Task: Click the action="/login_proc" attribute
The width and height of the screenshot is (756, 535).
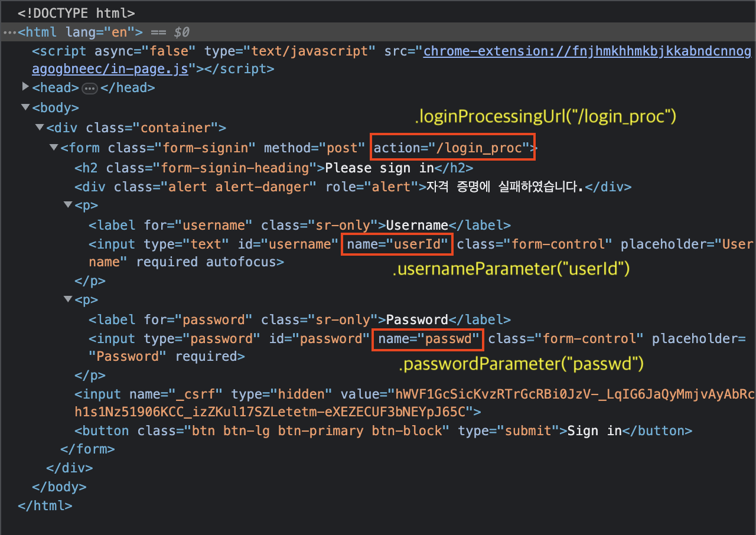Action: [x=453, y=148]
